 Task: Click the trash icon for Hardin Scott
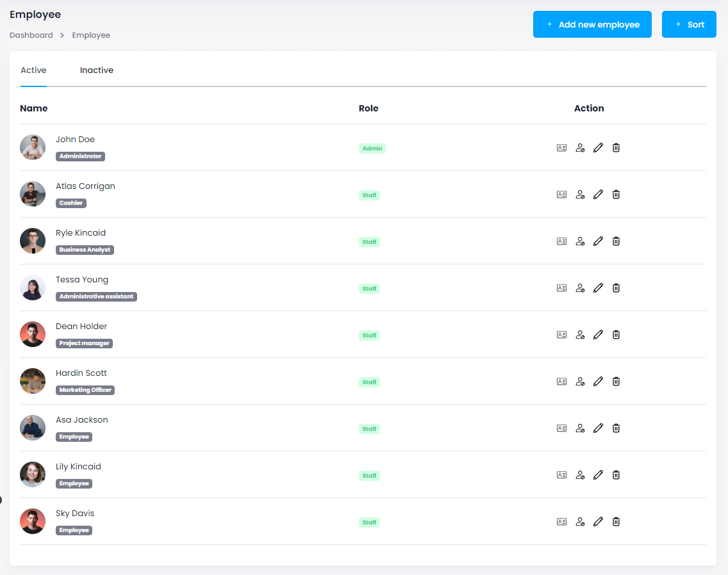tap(616, 382)
